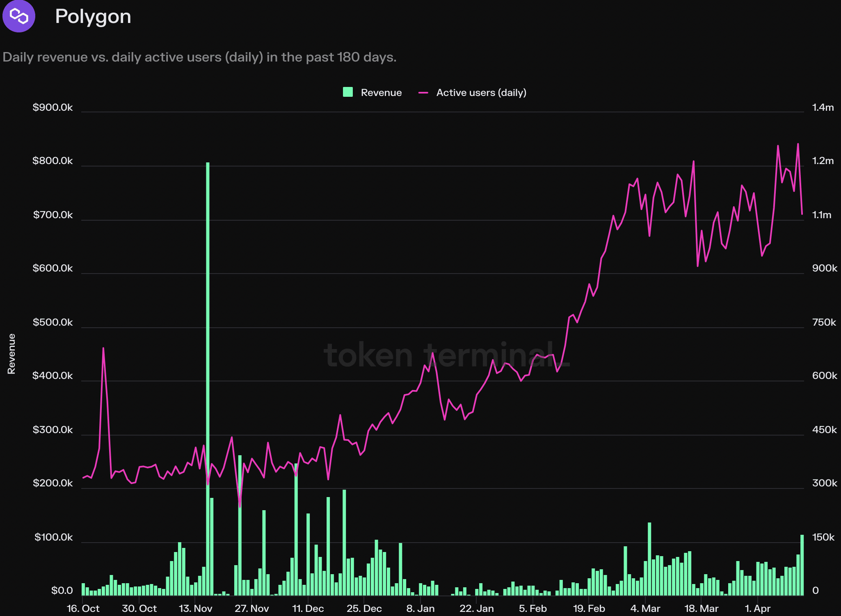Click the $800.0k left axis label
The image size is (841, 616).
(53, 161)
